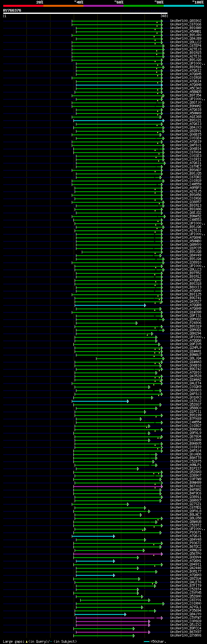Open UniRef100_Q56TP0 entry

coord(186,554)
